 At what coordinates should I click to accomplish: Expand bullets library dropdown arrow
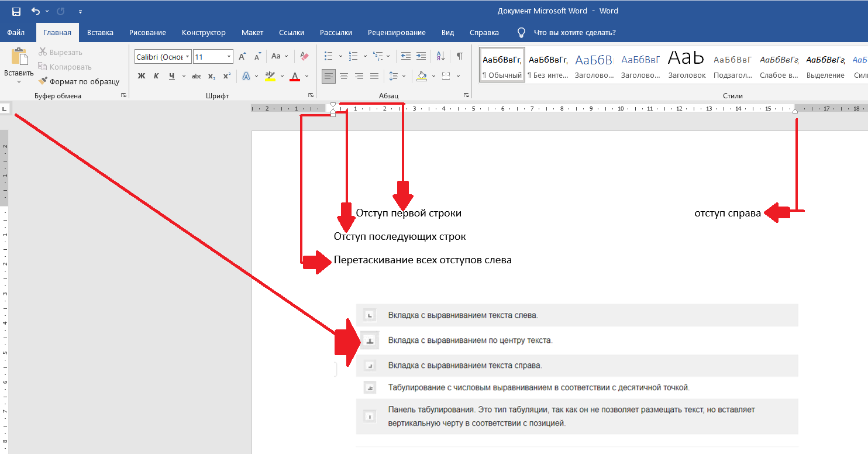pyautogui.click(x=340, y=56)
